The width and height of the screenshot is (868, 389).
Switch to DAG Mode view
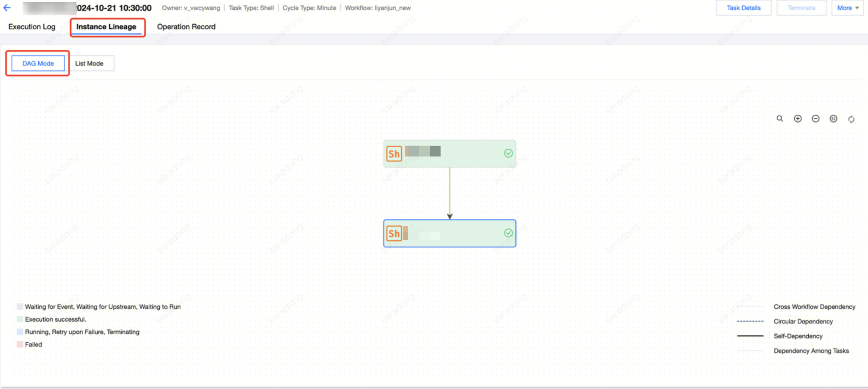[x=38, y=63]
